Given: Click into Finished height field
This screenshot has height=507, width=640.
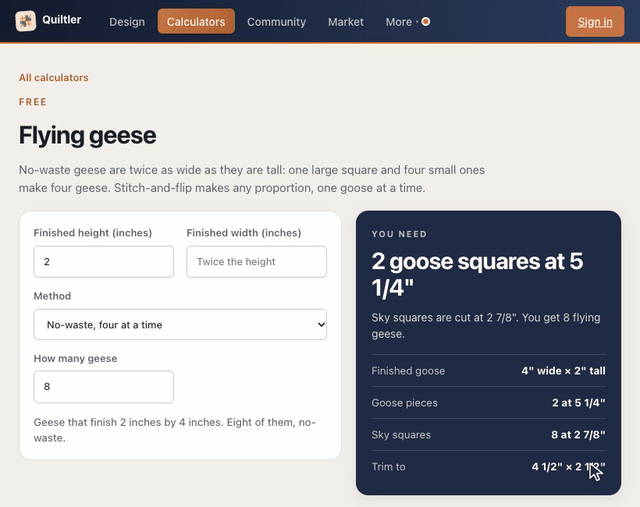Looking at the screenshot, I should [x=104, y=262].
